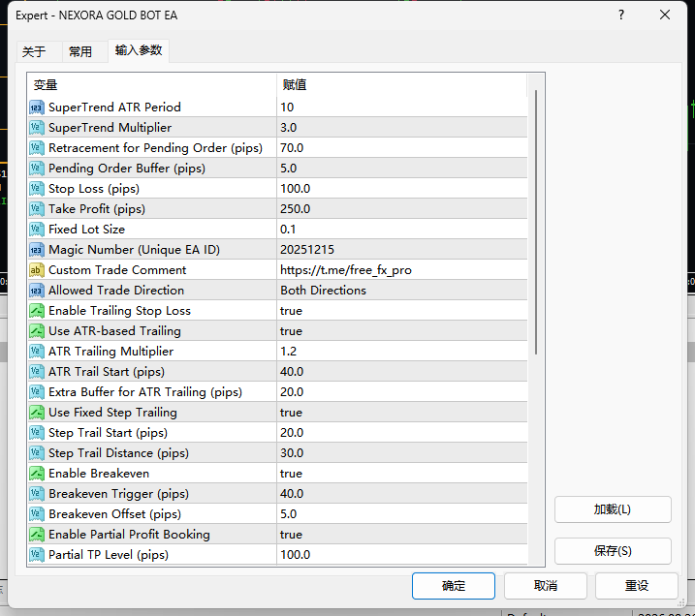The height and width of the screenshot is (616, 695).
Task: Edit the ATR Trailing Multiplier value 1.2
Action: (x=402, y=352)
